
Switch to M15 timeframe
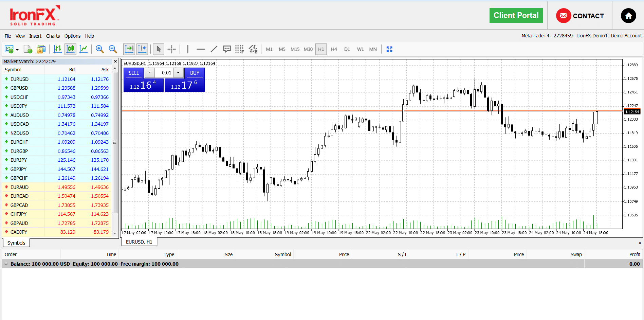[x=295, y=49]
